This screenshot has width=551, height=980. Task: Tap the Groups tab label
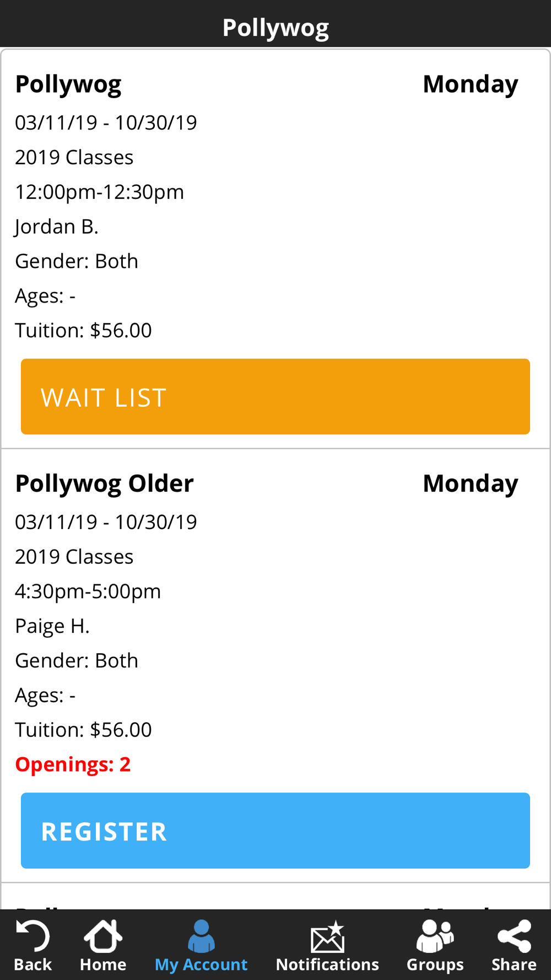point(435,965)
